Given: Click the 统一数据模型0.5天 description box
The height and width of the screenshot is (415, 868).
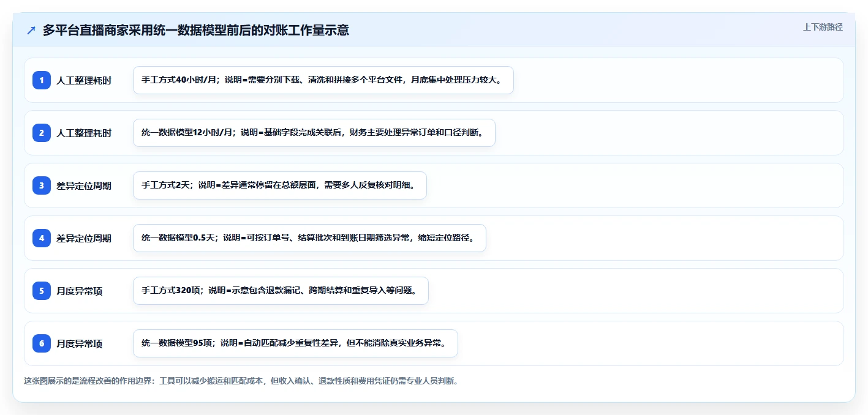Looking at the screenshot, I should [x=309, y=238].
